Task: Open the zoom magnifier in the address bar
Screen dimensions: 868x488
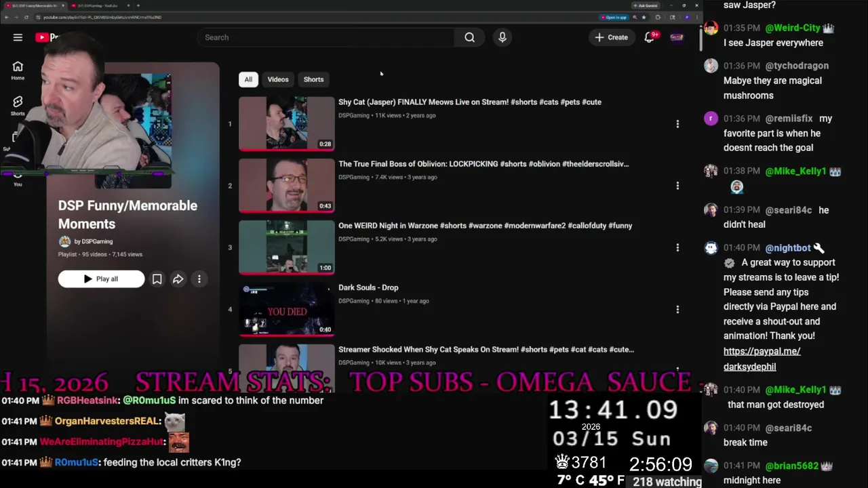Action: click(x=635, y=17)
